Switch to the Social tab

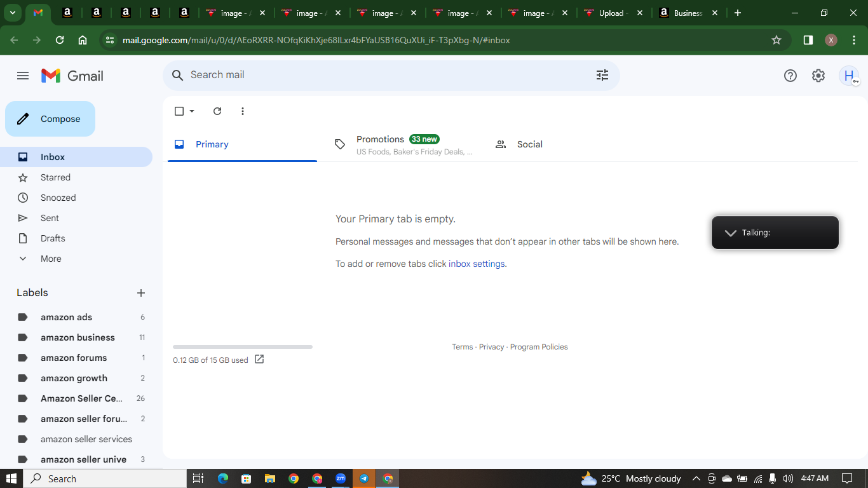(563, 144)
